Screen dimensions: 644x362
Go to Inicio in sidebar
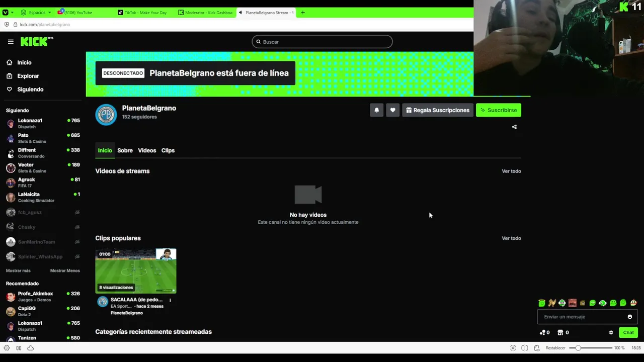point(19,63)
